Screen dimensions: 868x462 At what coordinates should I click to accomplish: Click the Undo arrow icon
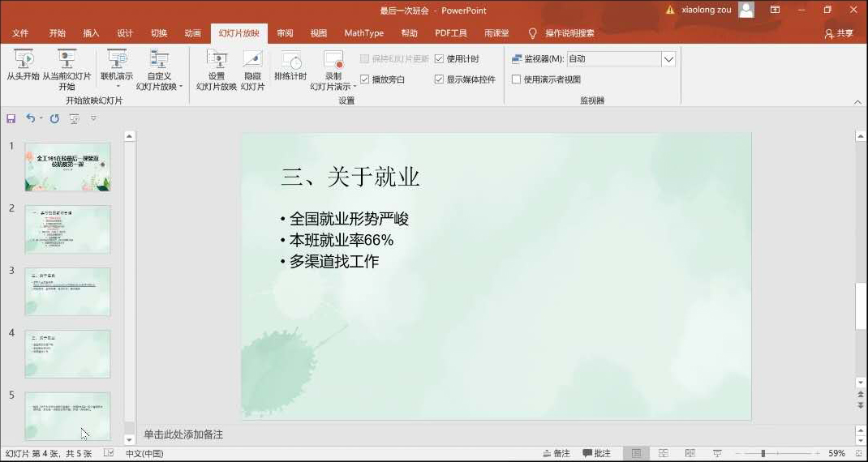tap(30, 118)
